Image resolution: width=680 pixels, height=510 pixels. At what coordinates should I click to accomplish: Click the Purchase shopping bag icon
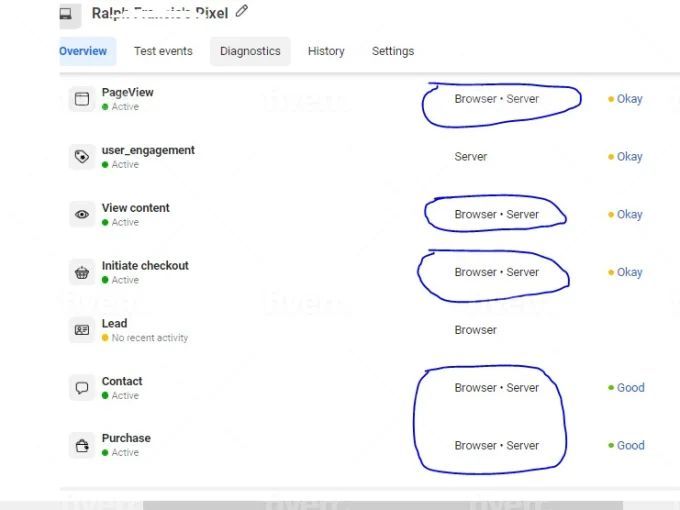click(82, 445)
